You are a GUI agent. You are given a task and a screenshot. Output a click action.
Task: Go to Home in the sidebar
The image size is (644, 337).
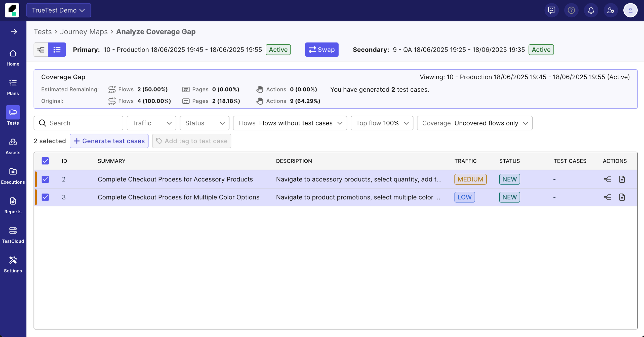[x=13, y=58]
